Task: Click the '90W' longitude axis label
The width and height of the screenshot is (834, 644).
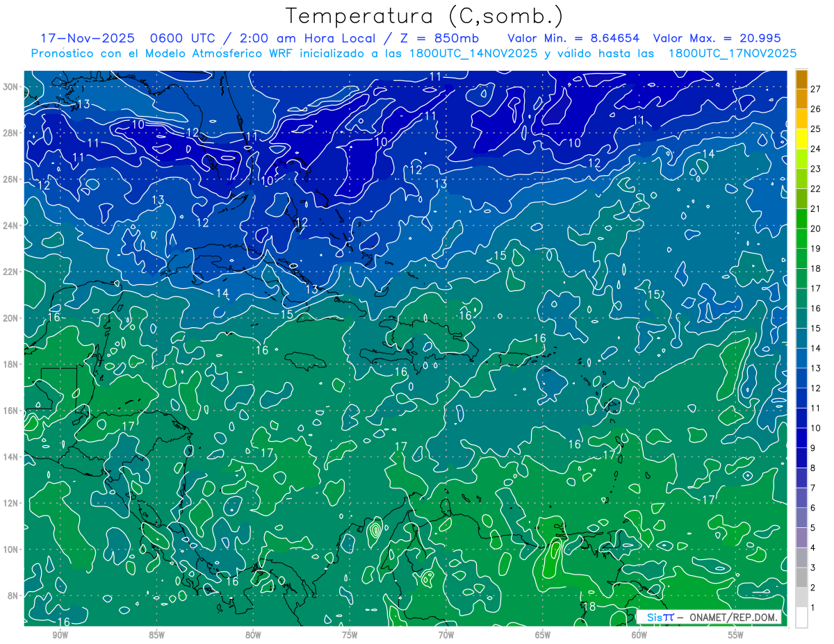Action: pos(60,635)
